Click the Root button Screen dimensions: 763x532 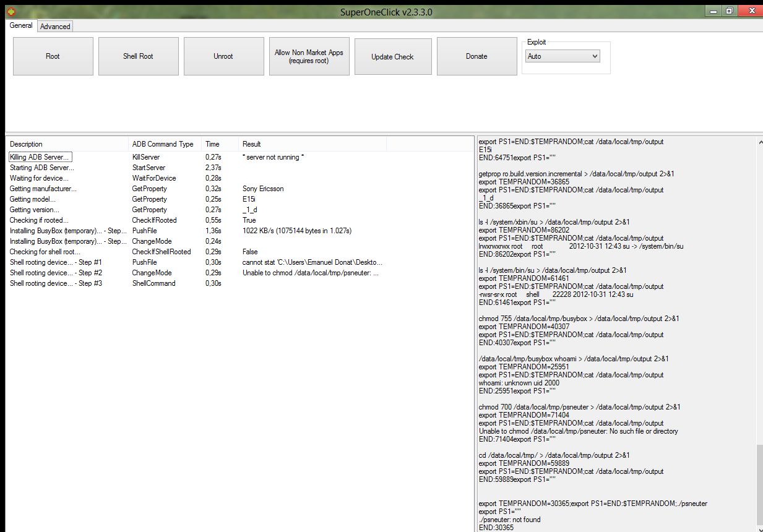coord(53,56)
